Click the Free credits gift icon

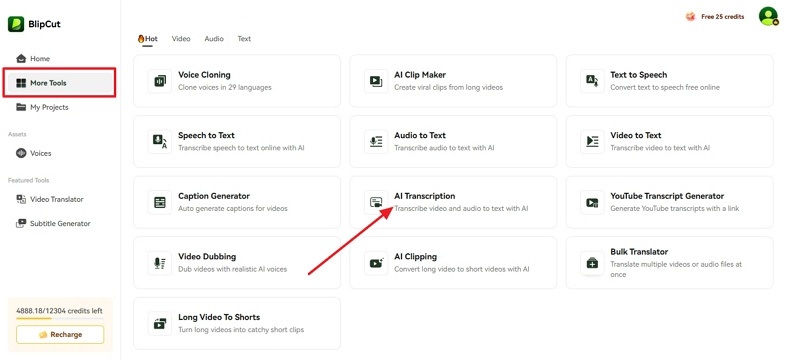pyautogui.click(x=691, y=17)
